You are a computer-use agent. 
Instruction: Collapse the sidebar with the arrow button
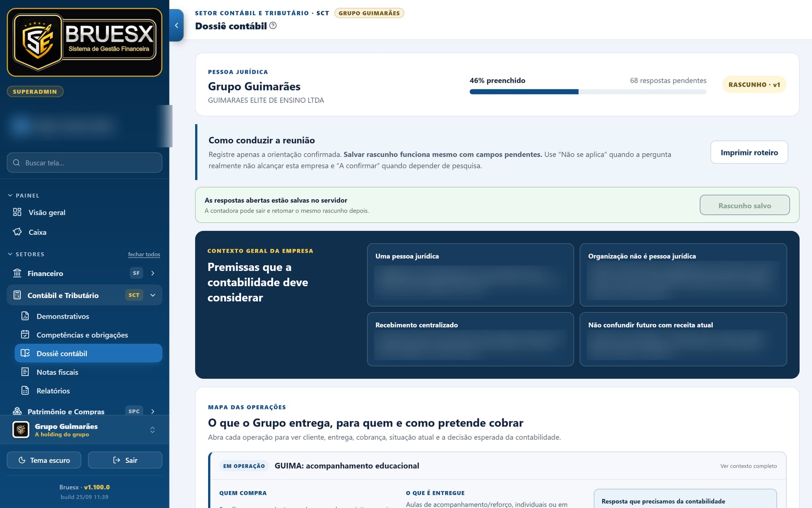click(176, 25)
